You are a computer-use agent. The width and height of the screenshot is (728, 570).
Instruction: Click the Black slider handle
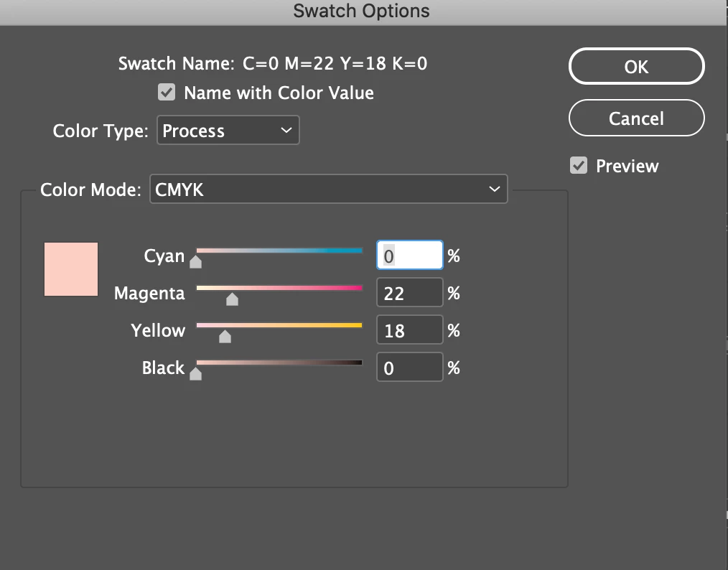pyautogui.click(x=195, y=374)
